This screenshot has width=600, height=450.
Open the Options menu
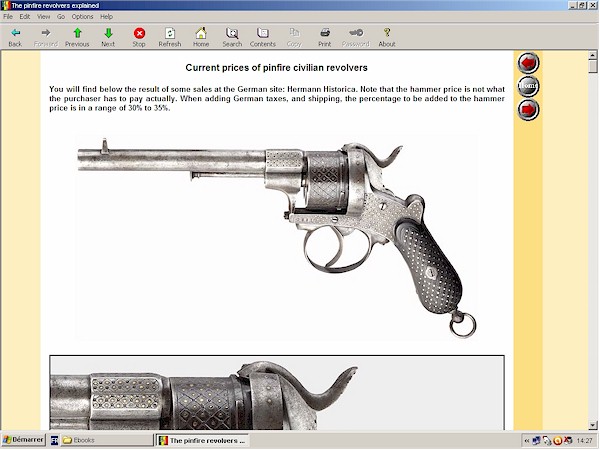[83, 16]
